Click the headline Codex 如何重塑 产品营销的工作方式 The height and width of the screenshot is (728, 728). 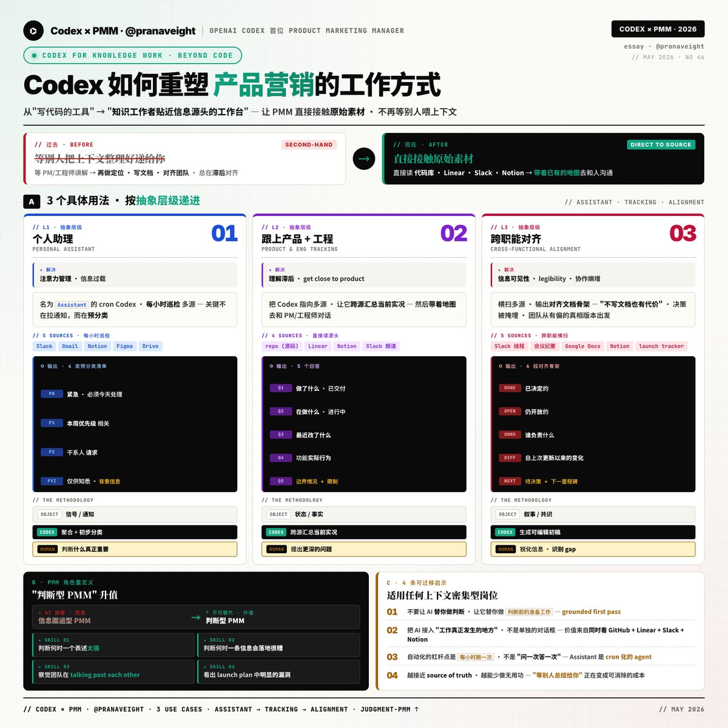tap(232, 85)
